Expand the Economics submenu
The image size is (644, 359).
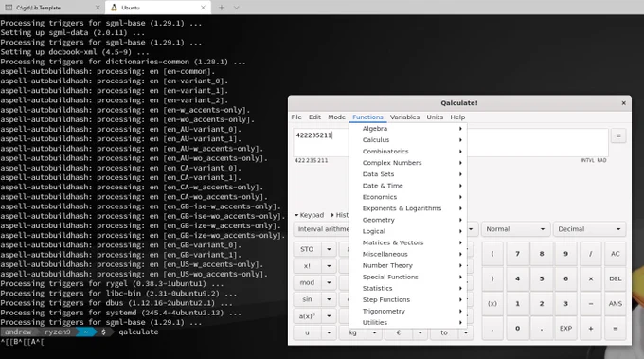408,197
